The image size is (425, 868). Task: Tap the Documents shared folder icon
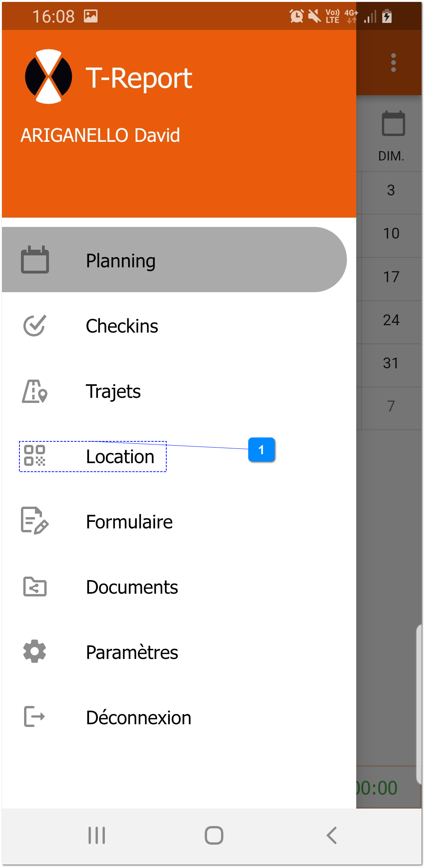pyautogui.click(x=35, y=587)
